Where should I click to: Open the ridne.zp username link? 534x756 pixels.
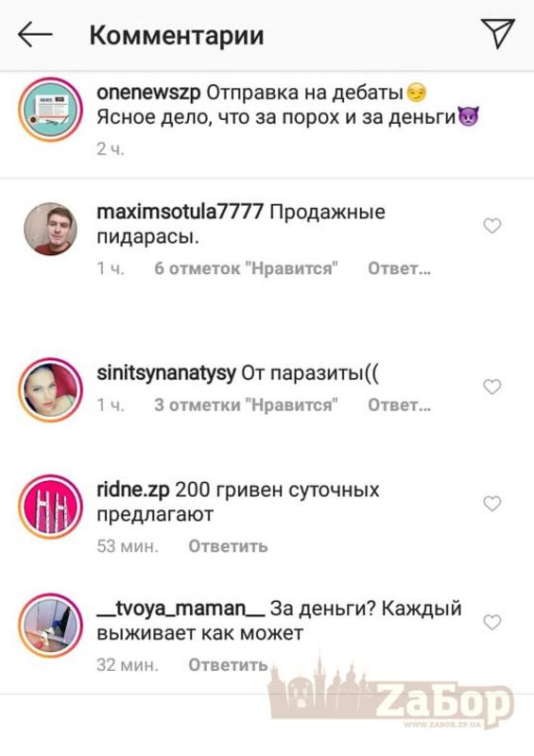pos(133,490)
